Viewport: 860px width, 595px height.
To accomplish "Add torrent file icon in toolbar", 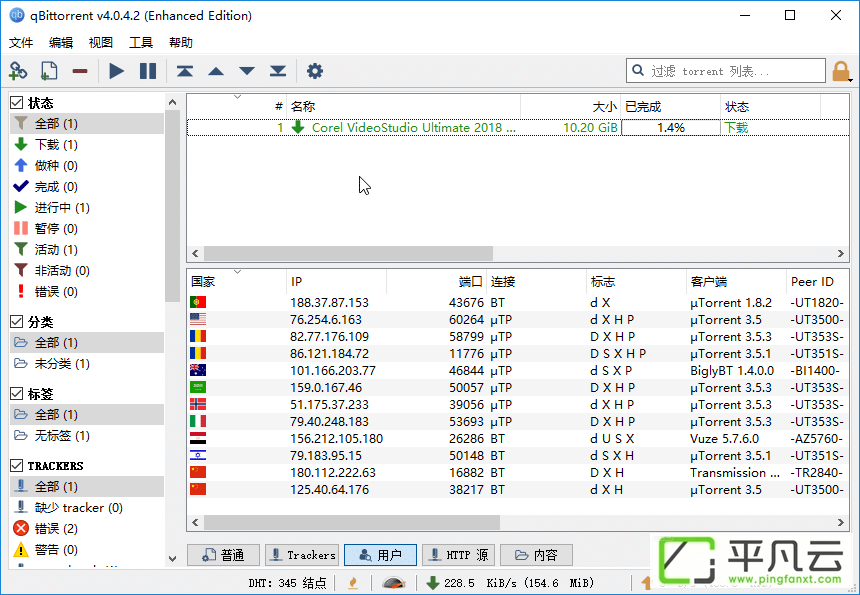I will (x=49, y=71).
